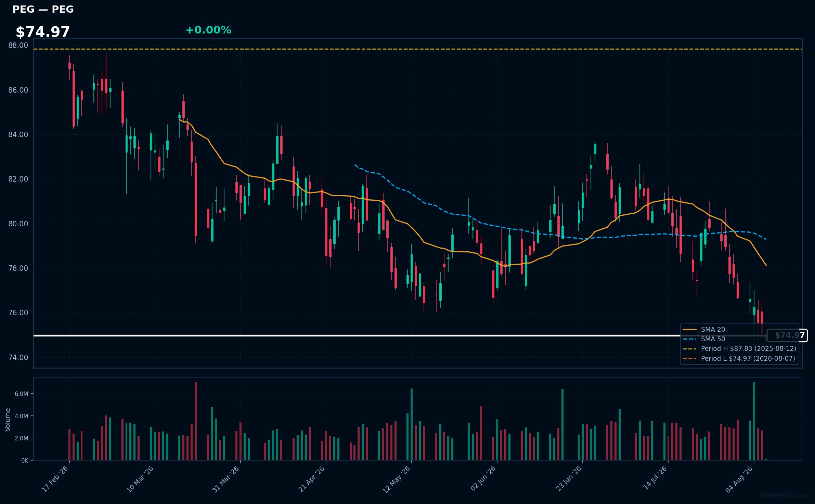
Task: Click the 4.0M volume axis label
Action: pos(21,416)
